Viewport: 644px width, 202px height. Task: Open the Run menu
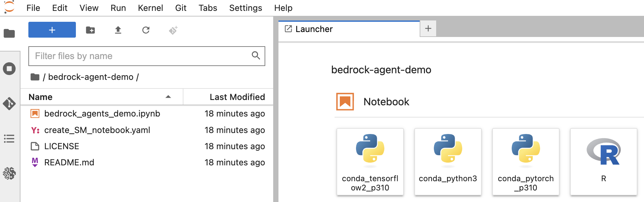(118, 8)
